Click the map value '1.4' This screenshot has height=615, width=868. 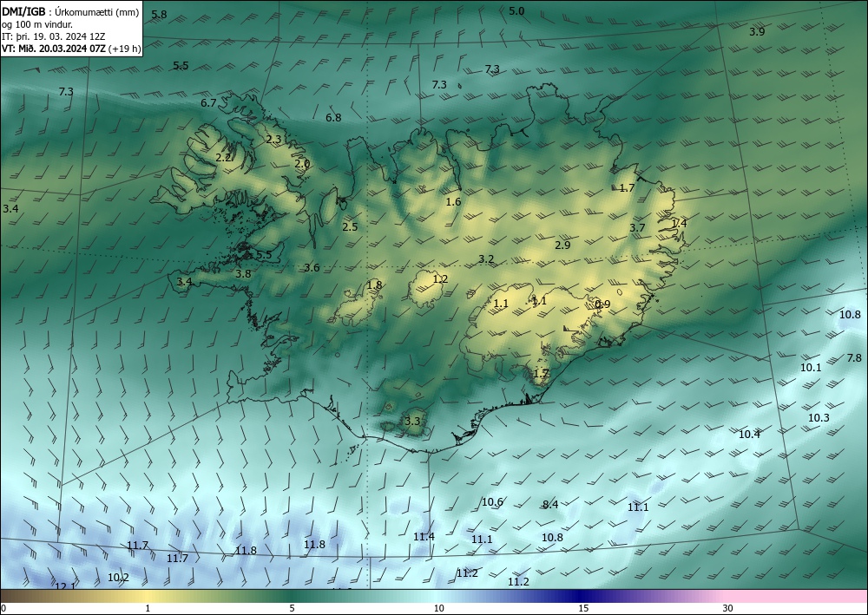tap(680, 223)
